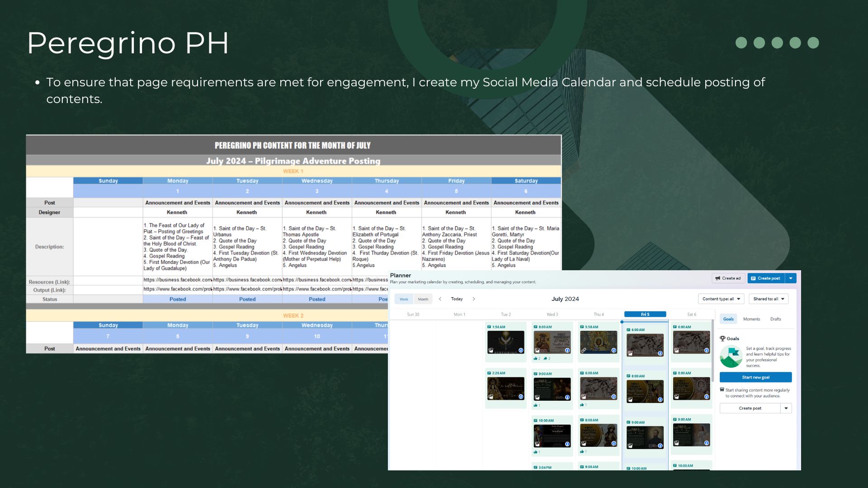Screen dimensions: 868x488
Task: Click Kenneth in the Saturday Designer cell
Action: tap(525, 212)
